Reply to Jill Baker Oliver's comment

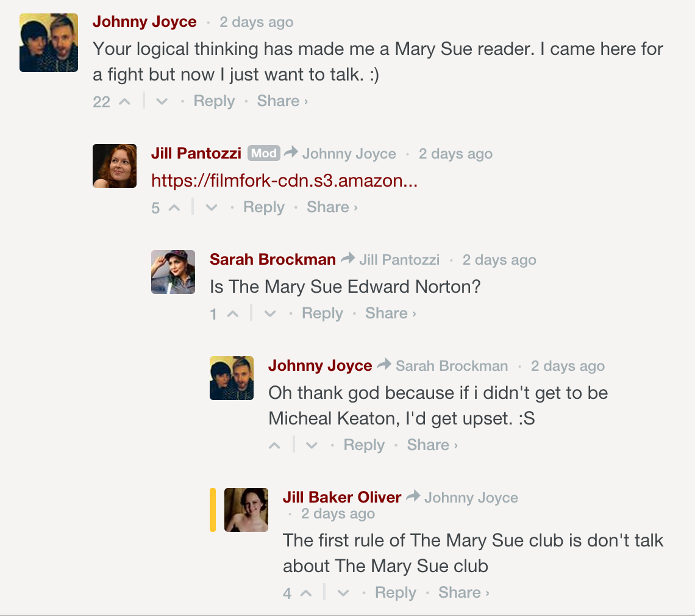(395, 593)
